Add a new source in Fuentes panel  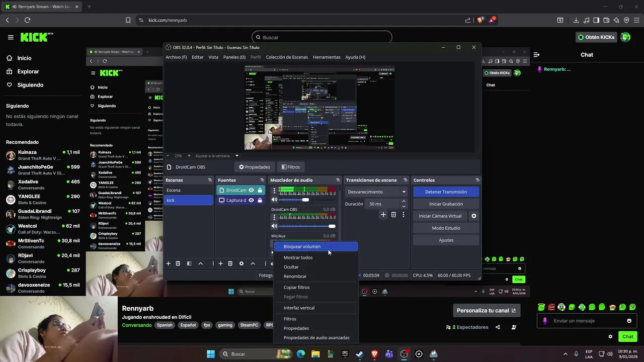click(220, 263)
